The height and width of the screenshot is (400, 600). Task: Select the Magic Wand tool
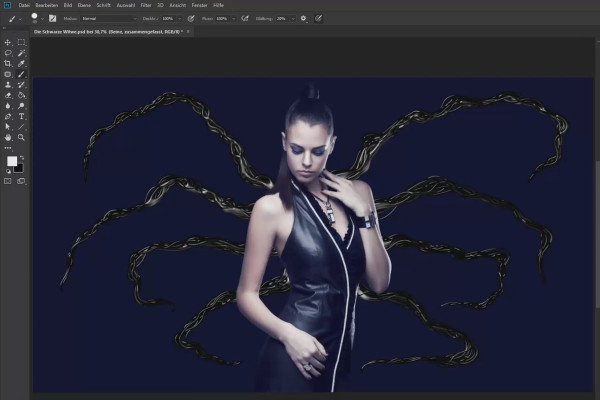tap(21, 53)
